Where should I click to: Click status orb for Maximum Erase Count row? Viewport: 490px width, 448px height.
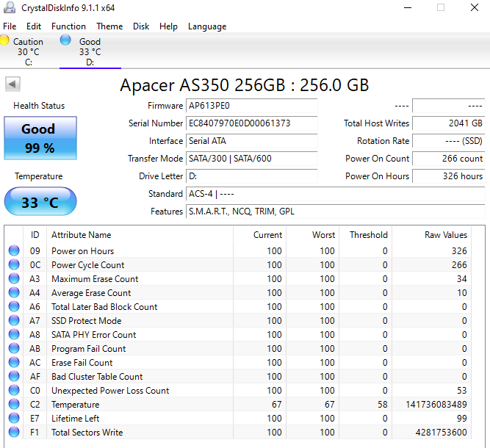(x=14, y=278)
